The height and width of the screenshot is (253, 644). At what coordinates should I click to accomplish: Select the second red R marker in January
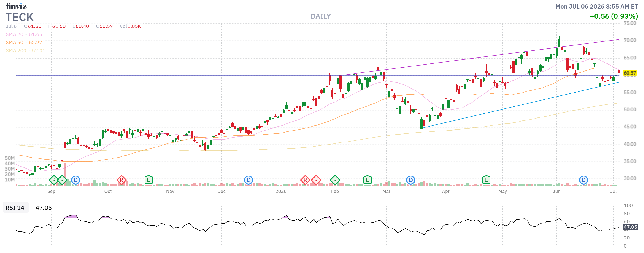click(316, 180)
